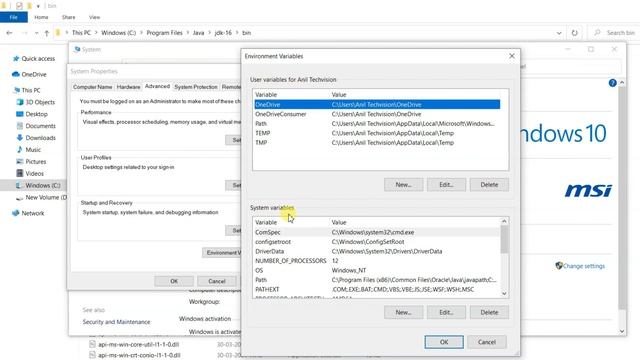Viewport: 640px width, 360px height.
Task: Select the OS system variable row
Action: (x=377, y=270)
